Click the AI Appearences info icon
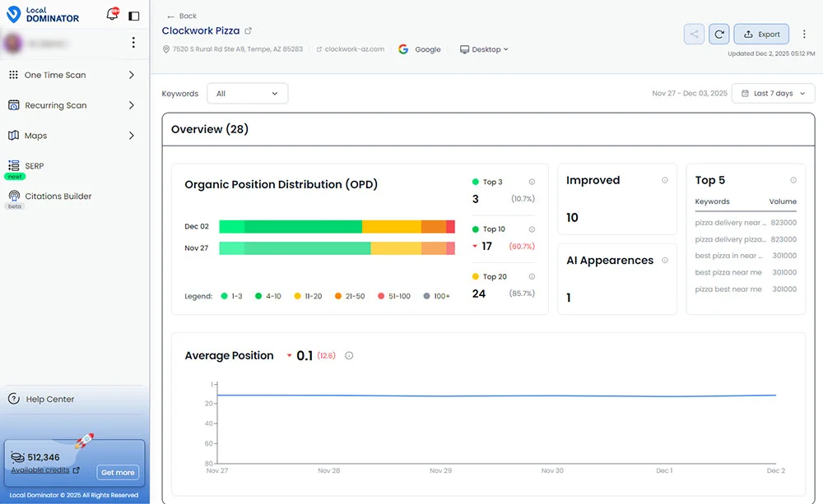The height and width of the screenshot is (504, 823). coord(664,260)
